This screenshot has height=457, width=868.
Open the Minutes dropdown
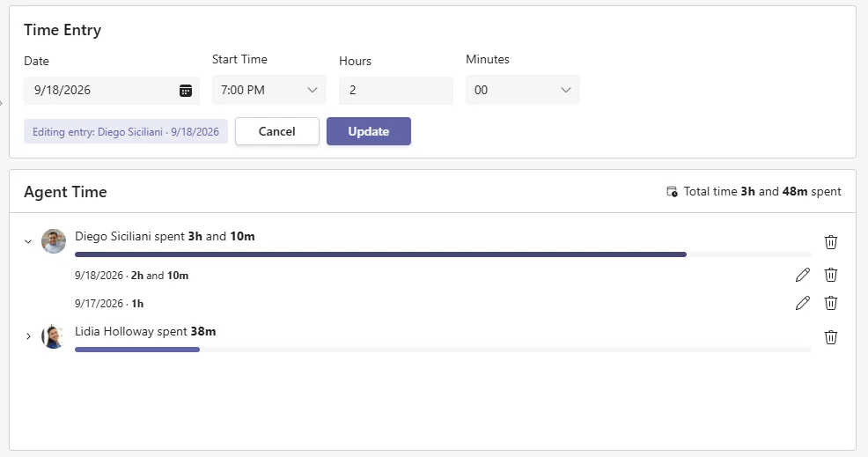[x=523, y=90]
